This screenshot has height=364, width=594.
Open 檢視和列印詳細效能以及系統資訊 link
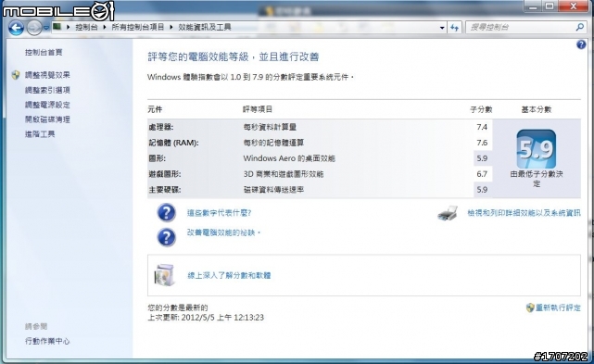tap(524, 213)
